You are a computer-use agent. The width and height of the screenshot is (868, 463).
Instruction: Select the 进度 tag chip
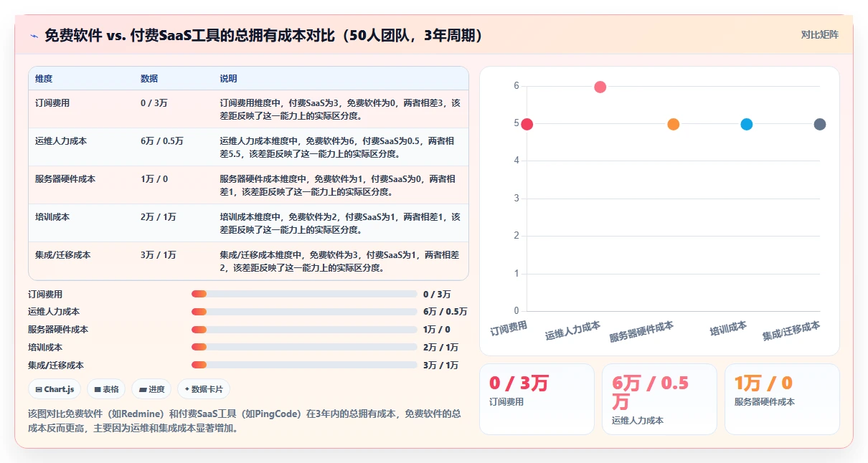[151, 389]
